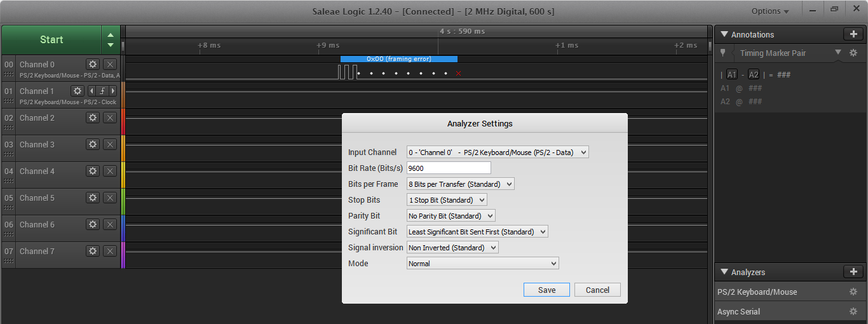Remove Channel 6 with its X button

[x=110, y=224]
